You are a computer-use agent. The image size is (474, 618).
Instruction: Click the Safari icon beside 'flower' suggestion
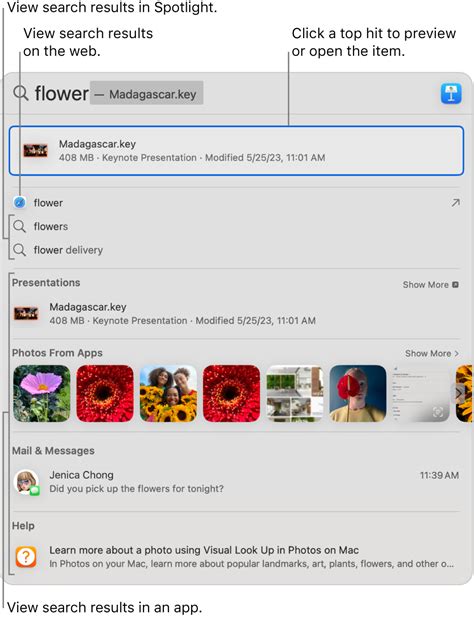19,203
